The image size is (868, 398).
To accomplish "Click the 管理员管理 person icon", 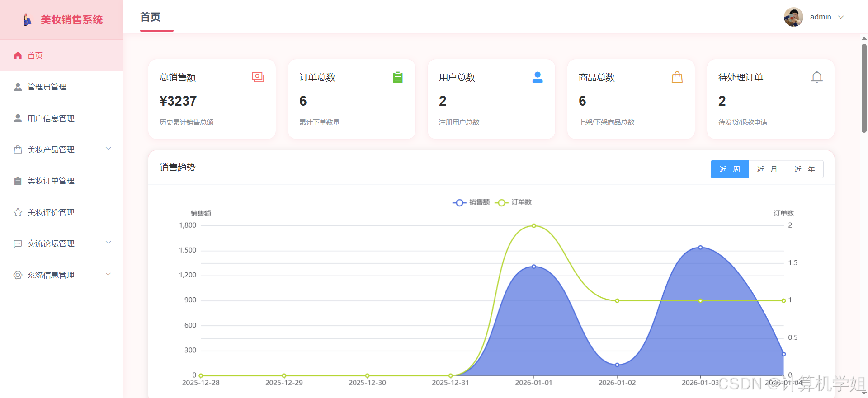I will coord(18,87).
